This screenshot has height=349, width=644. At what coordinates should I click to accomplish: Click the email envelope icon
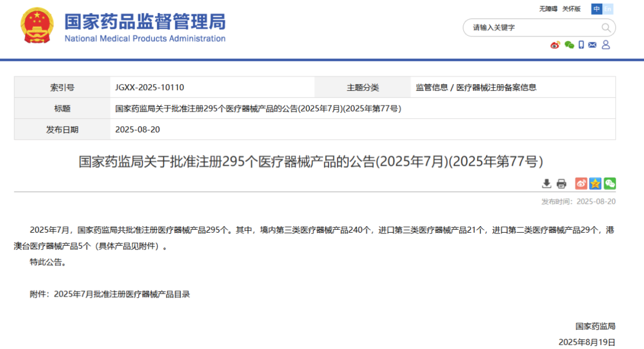[x=592, y=45]
